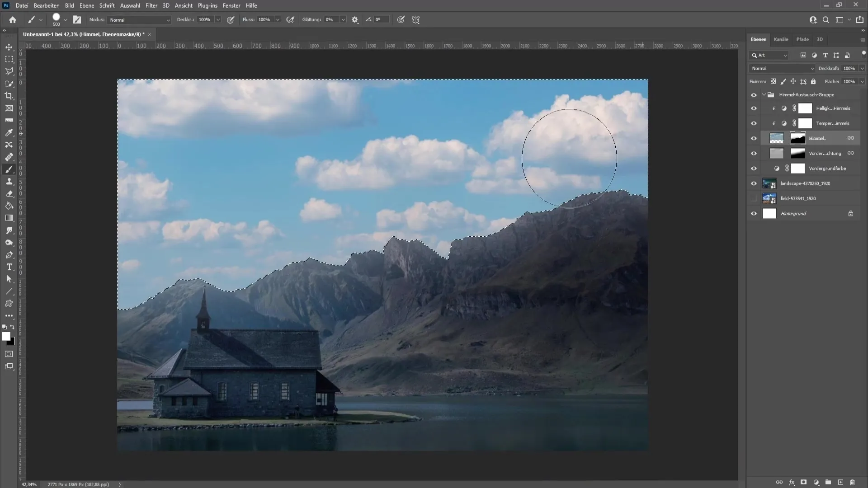
Task: Open the Deckkr. opacity dropdown arrow
Action: pos(218,20)
